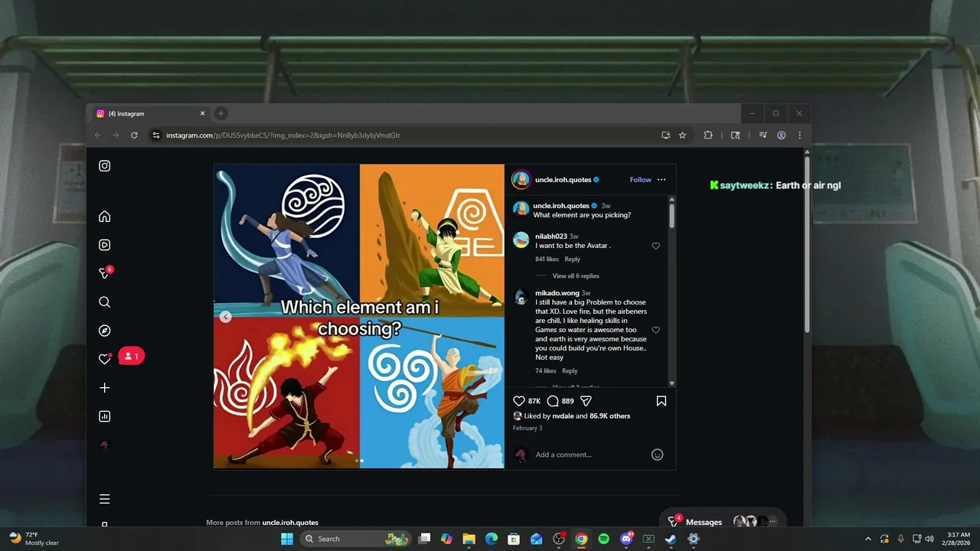This screenshot has width=980, height=551.
Task: Click the page vertical scrollbar
Action: pos(807,243)
